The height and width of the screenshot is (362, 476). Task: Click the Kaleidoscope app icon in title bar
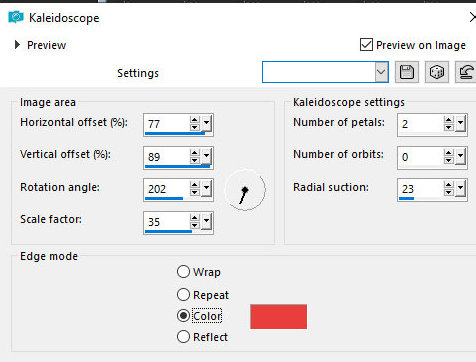pyautogui.click(x=16, y=17)
